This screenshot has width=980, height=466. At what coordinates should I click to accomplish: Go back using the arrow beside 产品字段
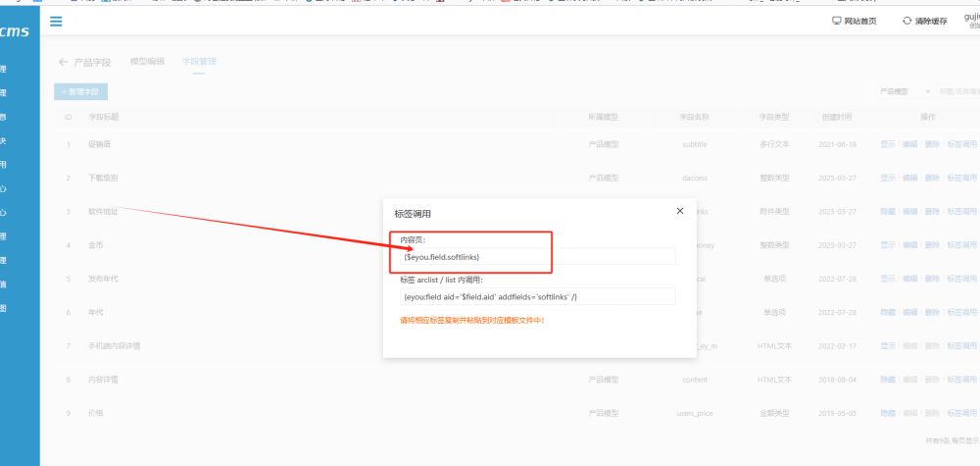coord(63,62)
